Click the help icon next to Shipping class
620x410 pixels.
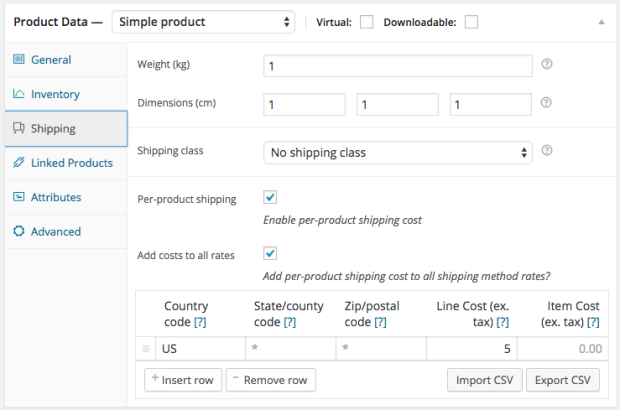(547, 152)
